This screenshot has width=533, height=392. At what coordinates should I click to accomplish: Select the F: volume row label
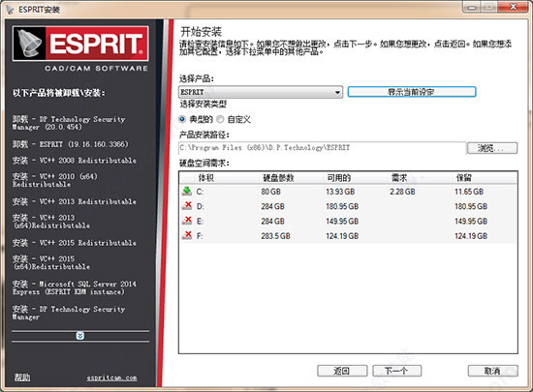pos(200,236)
